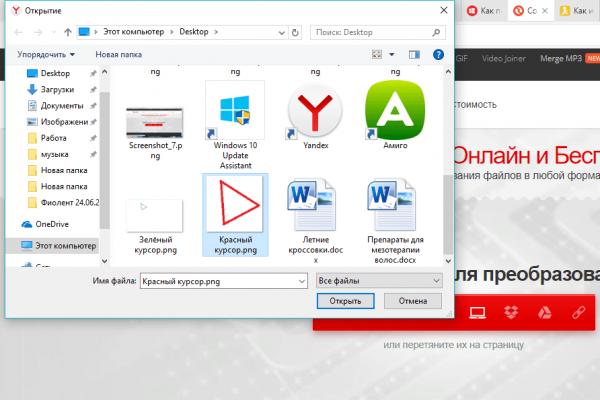
Task: Select Документы in the navigation pane
Action: click(62, 106)
